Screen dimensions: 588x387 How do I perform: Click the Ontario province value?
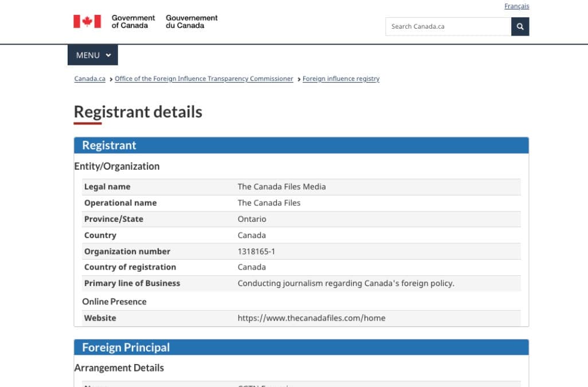click(252, 219)
